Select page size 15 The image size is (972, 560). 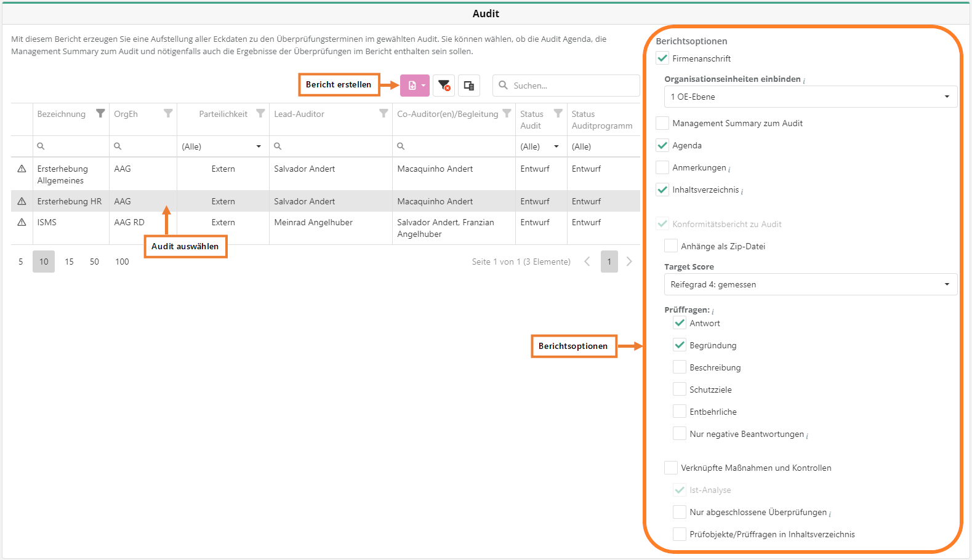(x=69, y=262)
